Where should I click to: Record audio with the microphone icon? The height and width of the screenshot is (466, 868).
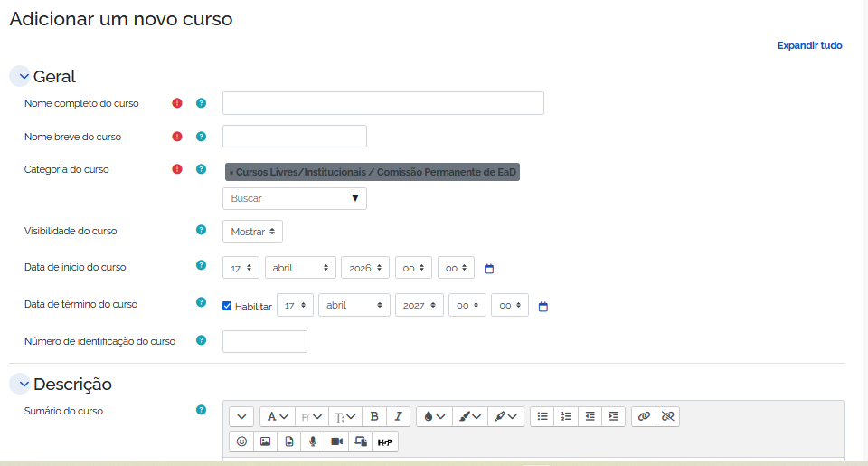pos(313,442)
